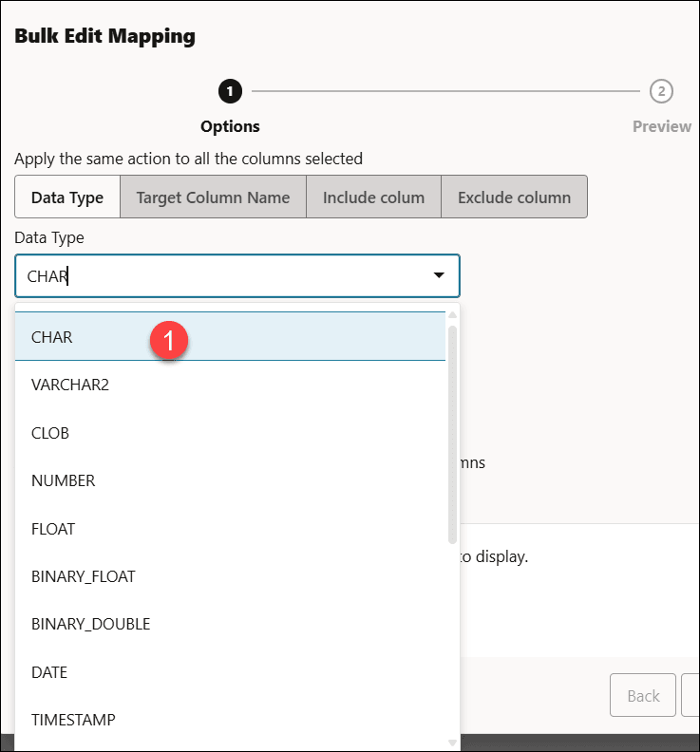Switch to the Data Type tab
Screen dimensions: 700x752
67,197
